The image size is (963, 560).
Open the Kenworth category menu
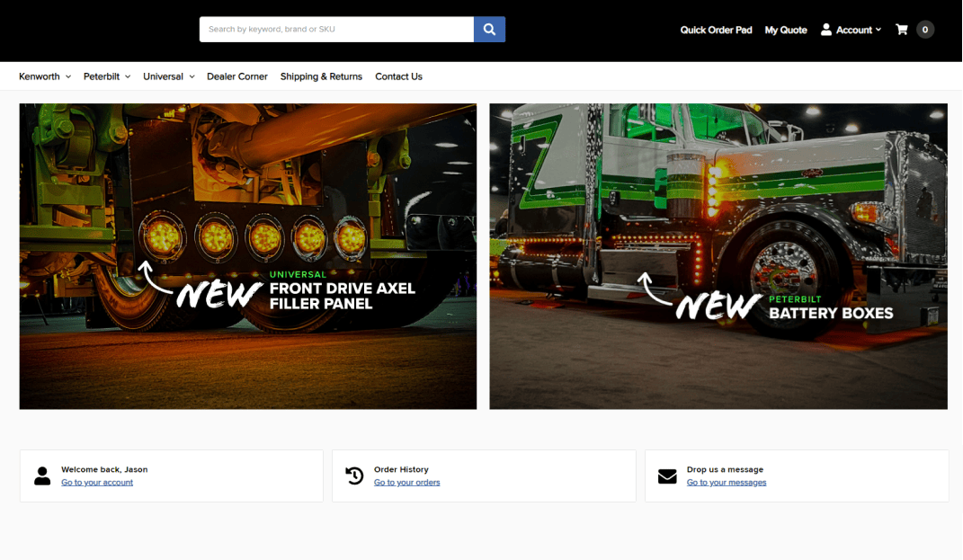tap(40, 76)
